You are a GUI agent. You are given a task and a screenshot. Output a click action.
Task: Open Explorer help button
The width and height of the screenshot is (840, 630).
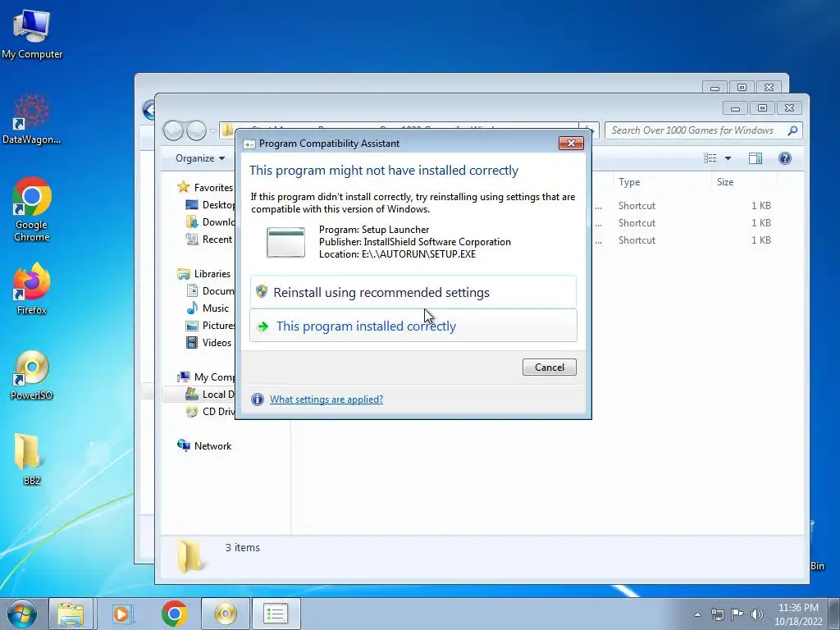pos(785,158)
